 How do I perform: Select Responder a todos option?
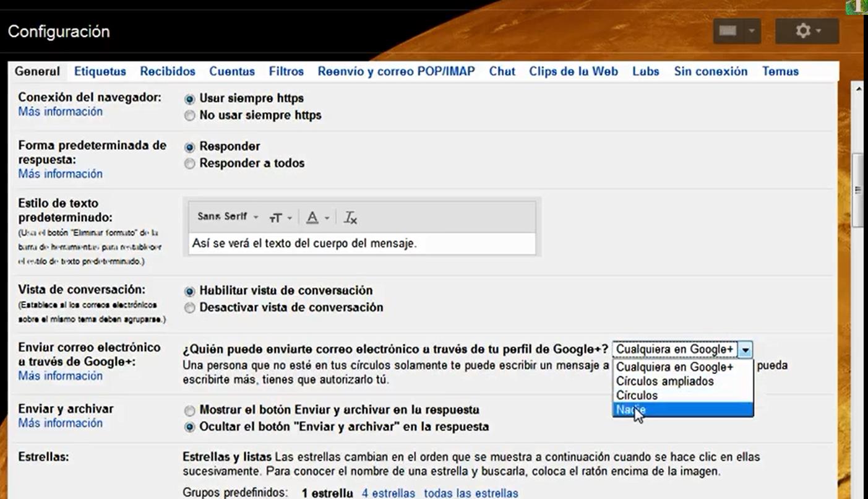(x=190, y=163)
